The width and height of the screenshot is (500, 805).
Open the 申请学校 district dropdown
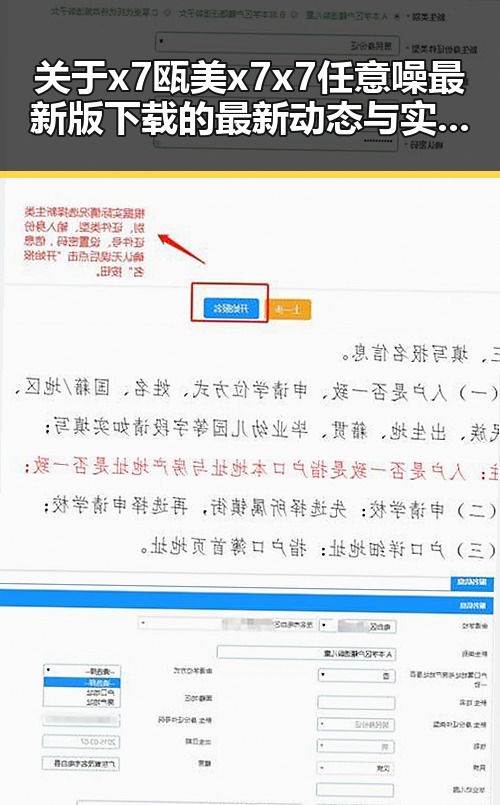358,626
